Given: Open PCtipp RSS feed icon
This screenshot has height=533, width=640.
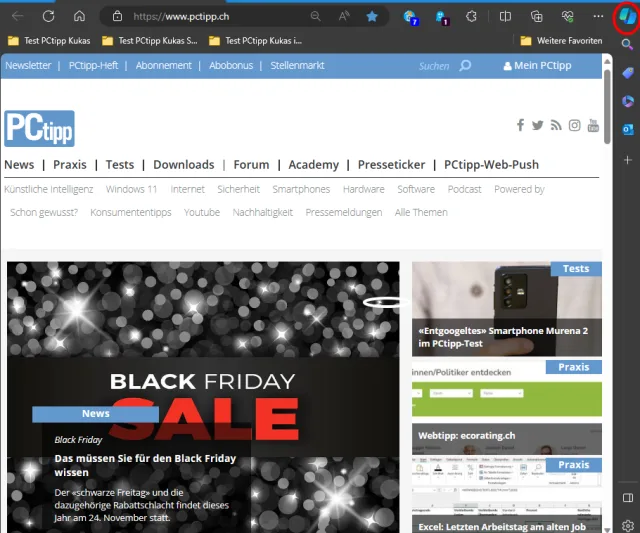Looking at the screenshot, I should coord(556,125).
